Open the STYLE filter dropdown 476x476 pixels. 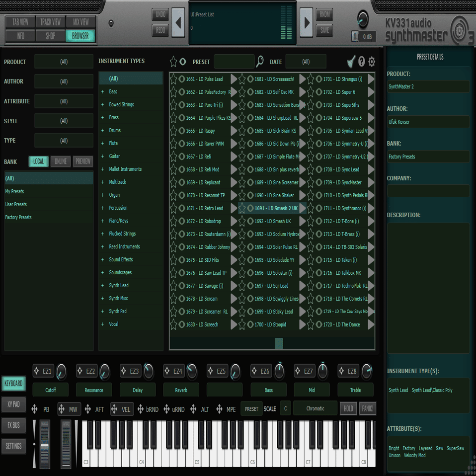click(64, 121)
